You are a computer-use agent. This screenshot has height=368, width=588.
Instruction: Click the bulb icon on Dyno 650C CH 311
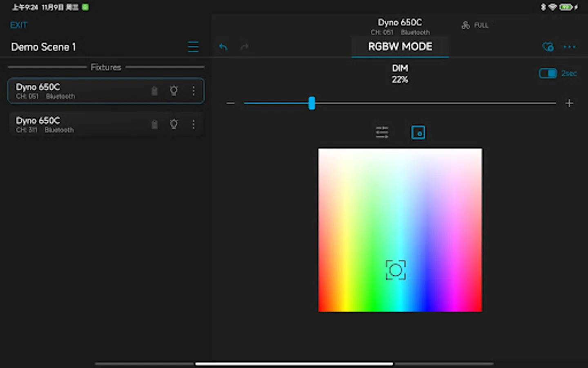(174, 124)
